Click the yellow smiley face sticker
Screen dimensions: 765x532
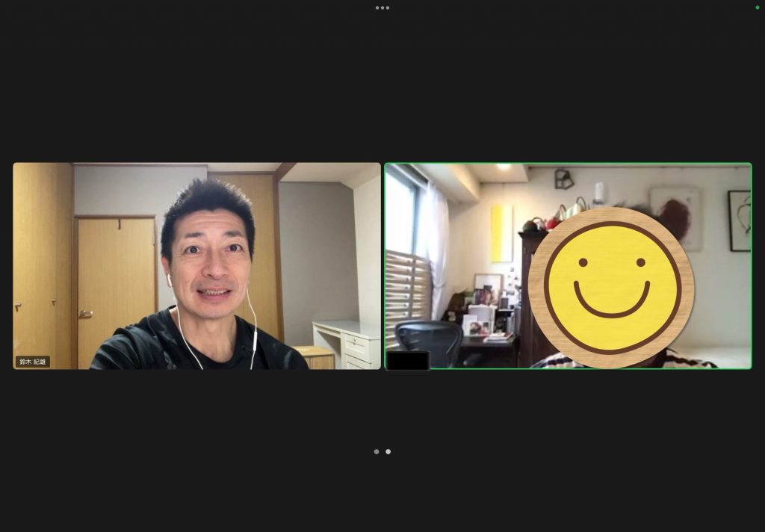click(611, 288)
